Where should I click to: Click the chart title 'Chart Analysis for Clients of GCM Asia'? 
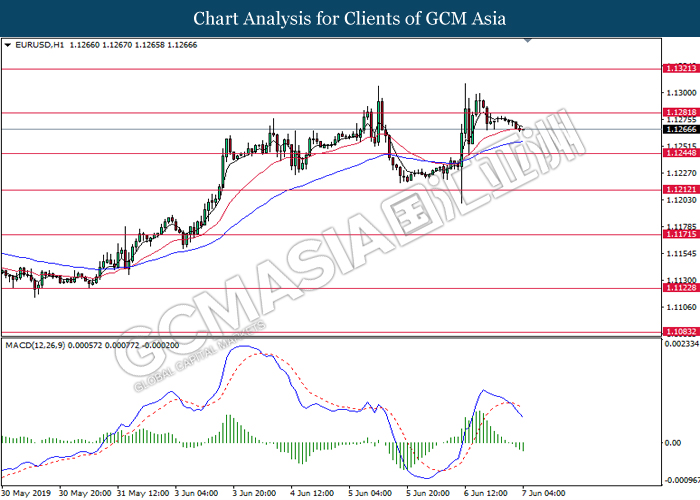(350, 19)
